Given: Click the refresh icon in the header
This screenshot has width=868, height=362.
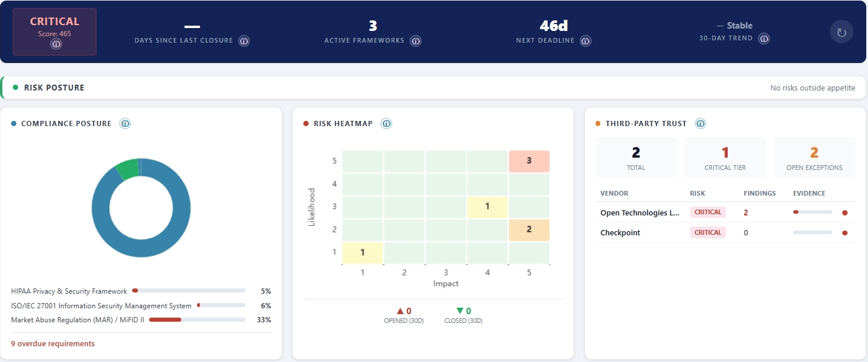Looking at the screenshot, I should (842, 32).
